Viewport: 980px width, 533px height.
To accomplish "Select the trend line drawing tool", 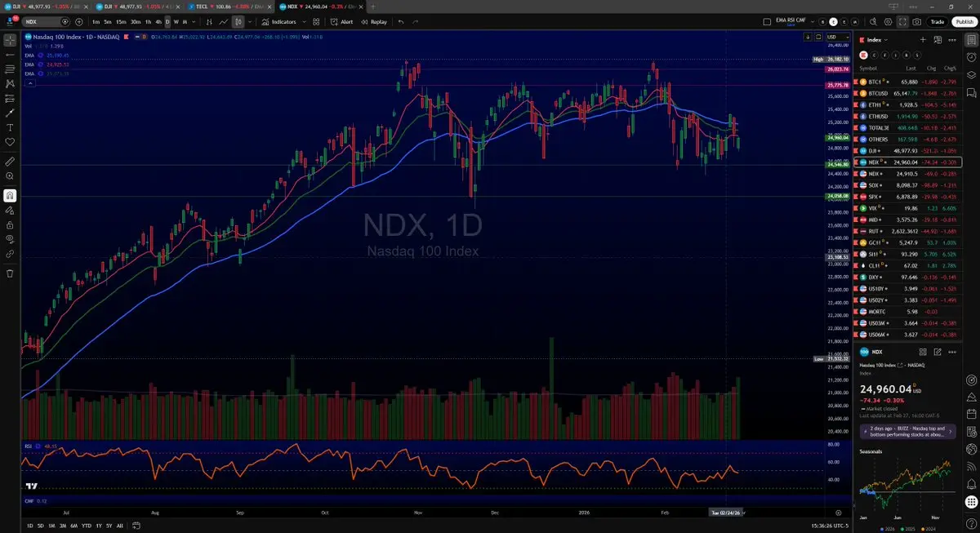I will click(x=10, y=54).
